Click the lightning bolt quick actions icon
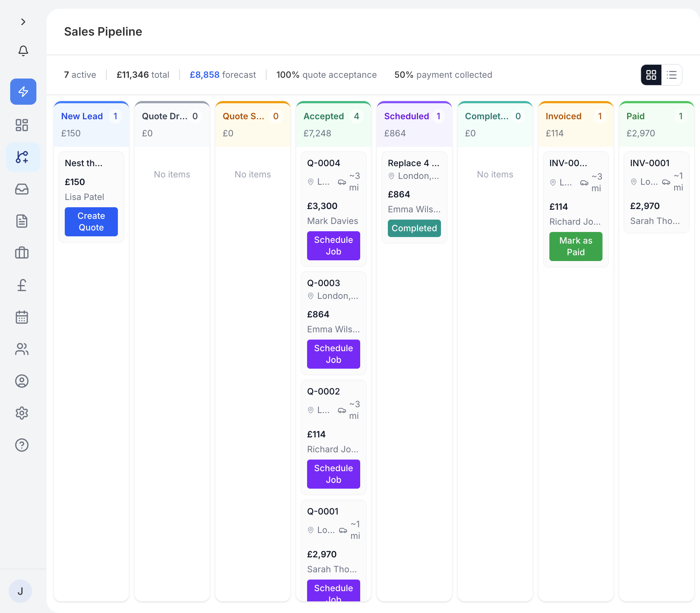Viewport: 700px width, 613px height. 23,92
